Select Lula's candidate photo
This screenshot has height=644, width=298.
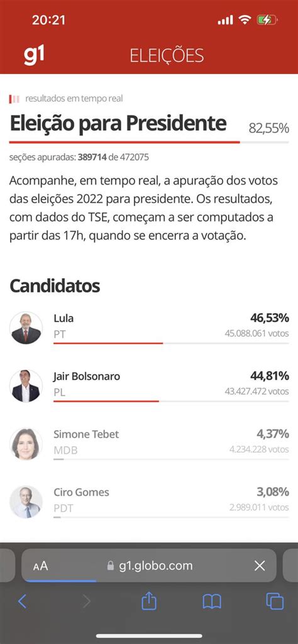[26, 328]
